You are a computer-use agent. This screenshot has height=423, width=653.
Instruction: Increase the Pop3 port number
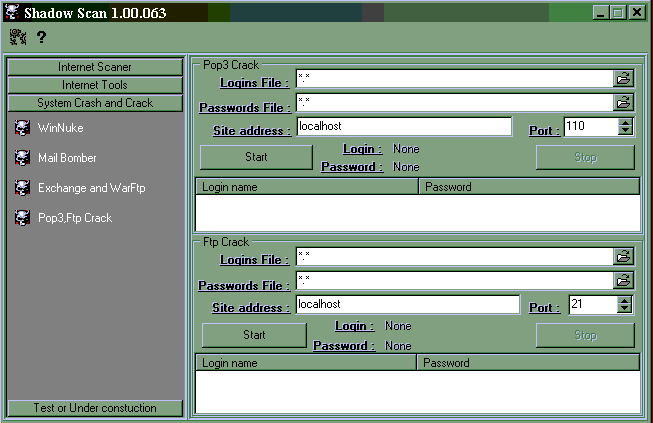[x=626, y=122]
